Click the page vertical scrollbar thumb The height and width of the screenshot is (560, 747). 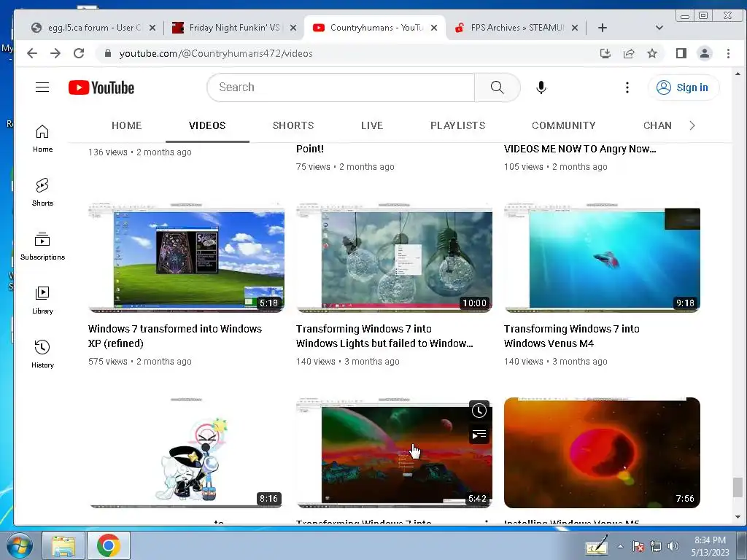[738, 486]
